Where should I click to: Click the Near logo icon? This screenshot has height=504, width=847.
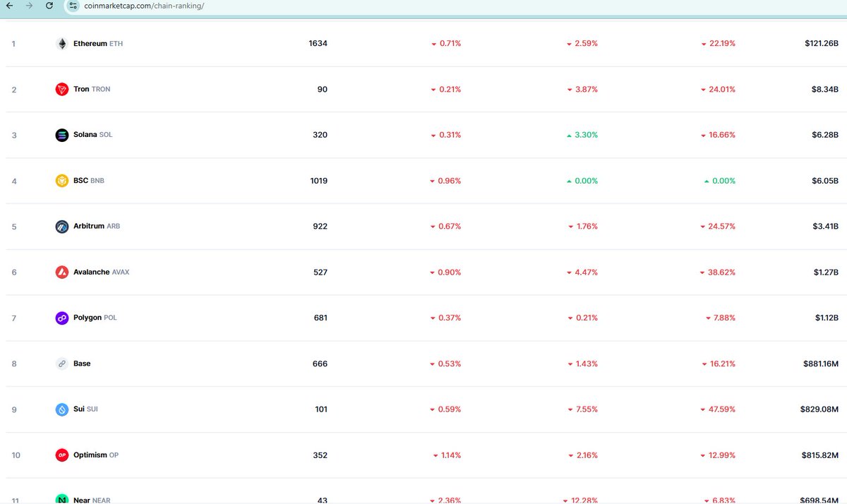point(62,499)
